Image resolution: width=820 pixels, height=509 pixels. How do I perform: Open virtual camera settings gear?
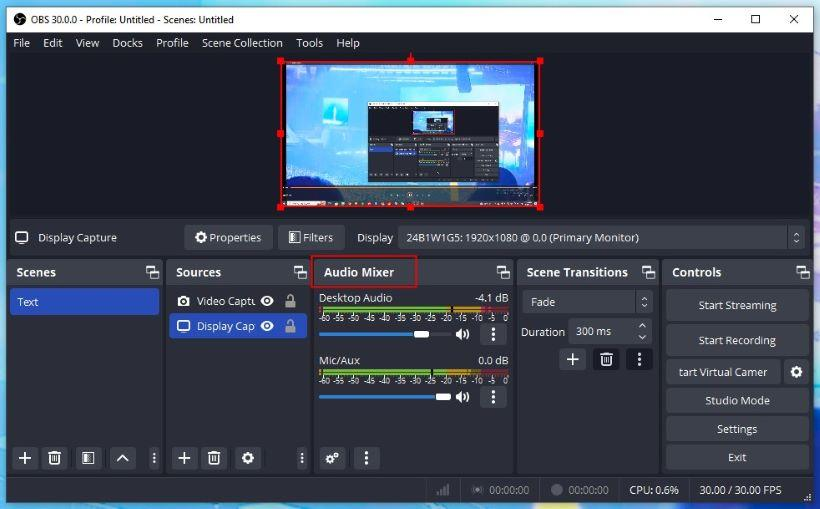(x=796, y=372)
